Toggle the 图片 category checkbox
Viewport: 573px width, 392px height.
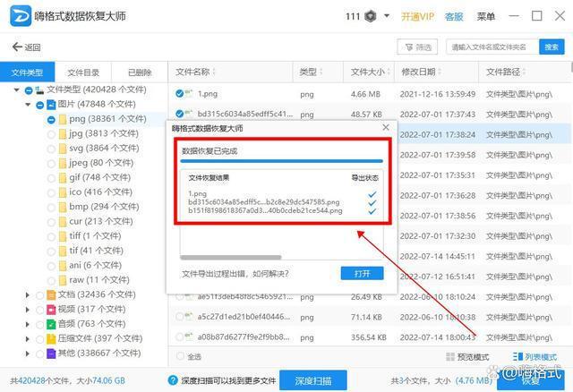tap(39, 106)
